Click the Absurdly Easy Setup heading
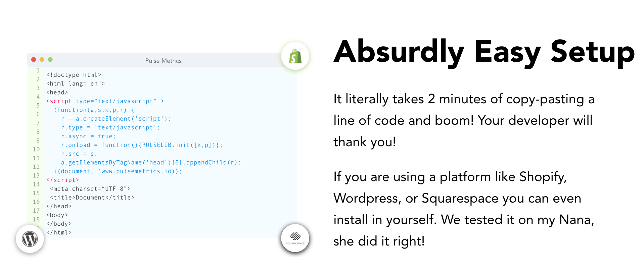 (x=484, y=52)
